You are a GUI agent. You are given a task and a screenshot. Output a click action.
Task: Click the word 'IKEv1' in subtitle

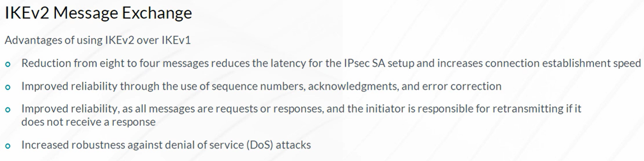(x=176, y=40)
